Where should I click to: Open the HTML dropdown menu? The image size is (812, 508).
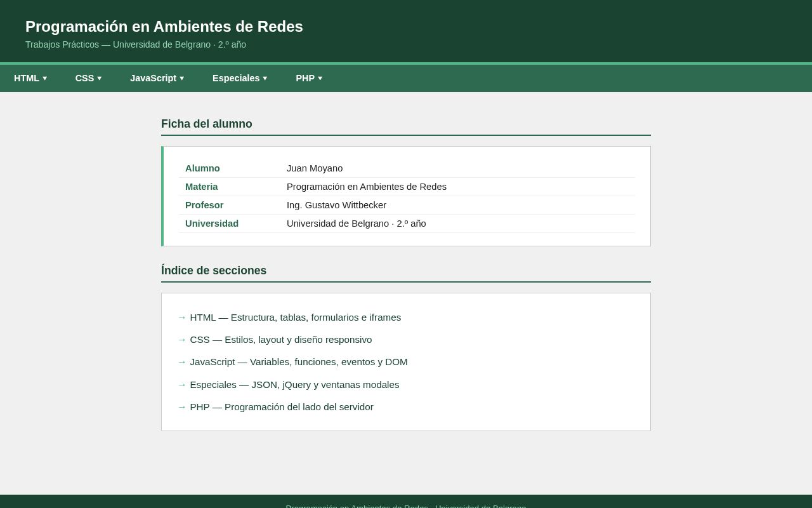[30, 78]
